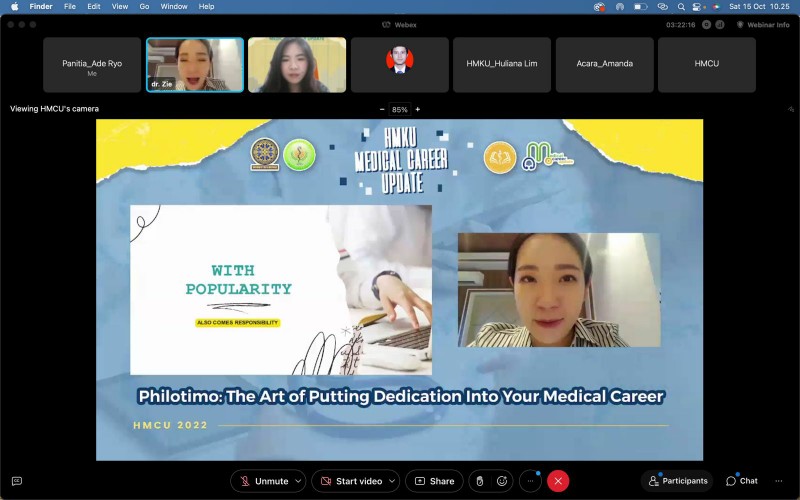Screen dimensions: 800x500
Task: Expand video options arrow beside Start video
Action: pyautogui.click(x=392, y=481)
